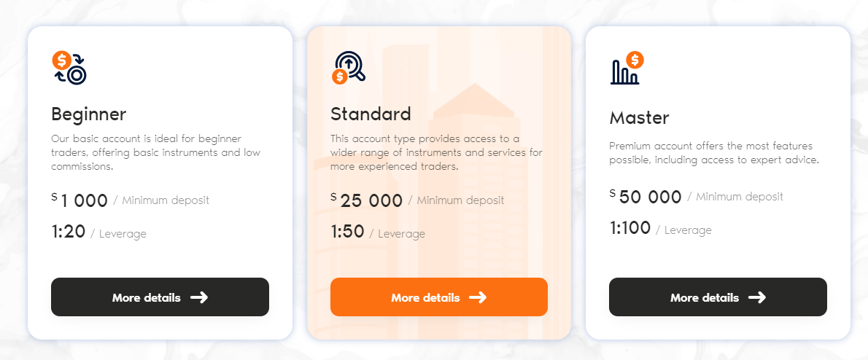The image size is (868, 360).
Task: Click the 1:50 leverage value
Action: tap(347, 232)
